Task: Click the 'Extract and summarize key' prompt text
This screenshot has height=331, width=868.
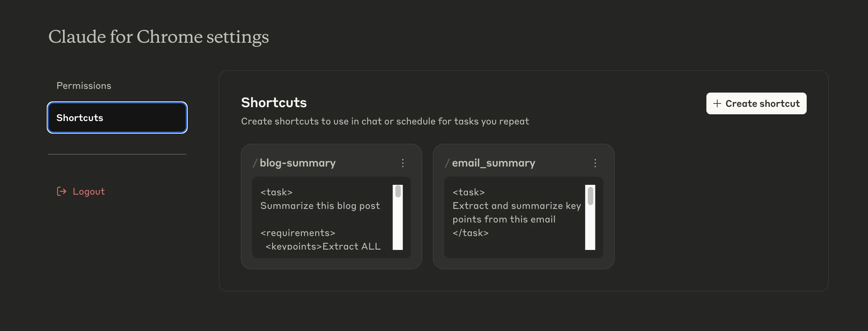Action: pyautogui.click(x=516, y=206)
